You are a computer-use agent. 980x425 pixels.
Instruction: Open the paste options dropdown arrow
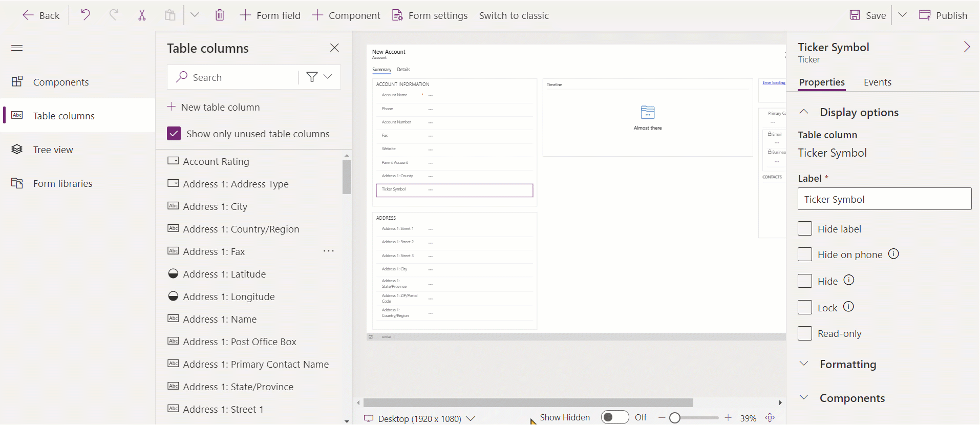[x=195, y=15]
